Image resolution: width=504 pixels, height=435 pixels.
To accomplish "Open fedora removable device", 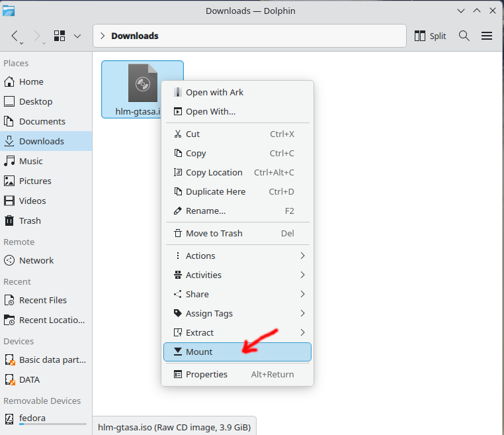I will pos(46,419).
